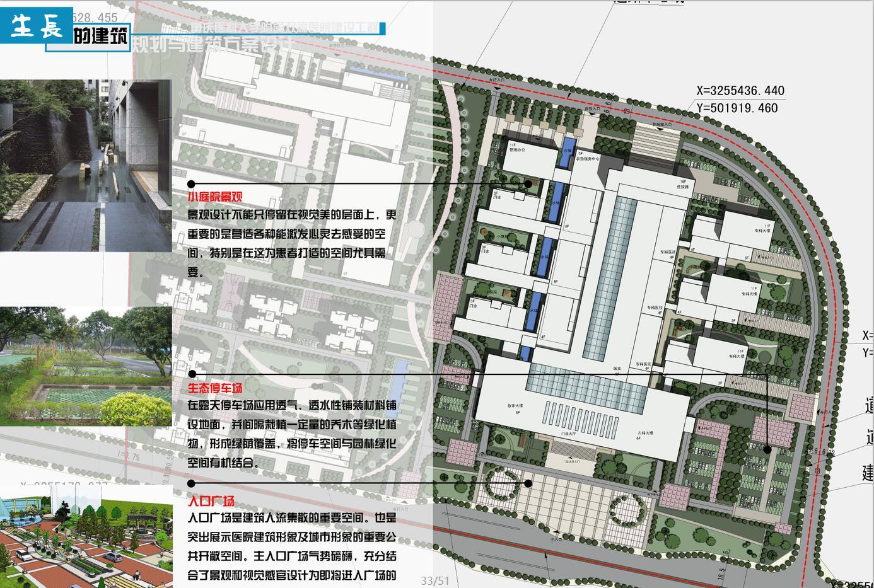Click the black callout dot on parking lot

[767, 449]
